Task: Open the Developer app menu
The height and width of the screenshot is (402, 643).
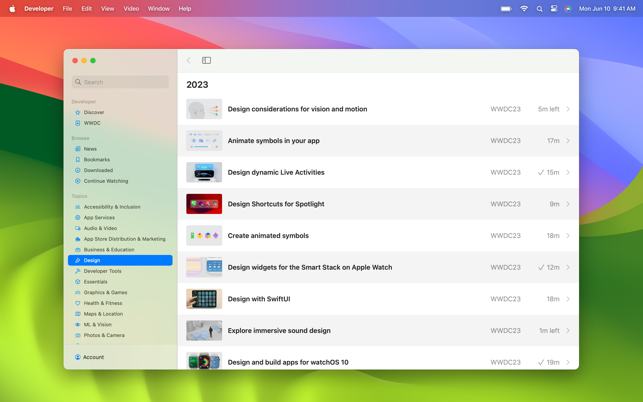Action: tap(39, 9)
